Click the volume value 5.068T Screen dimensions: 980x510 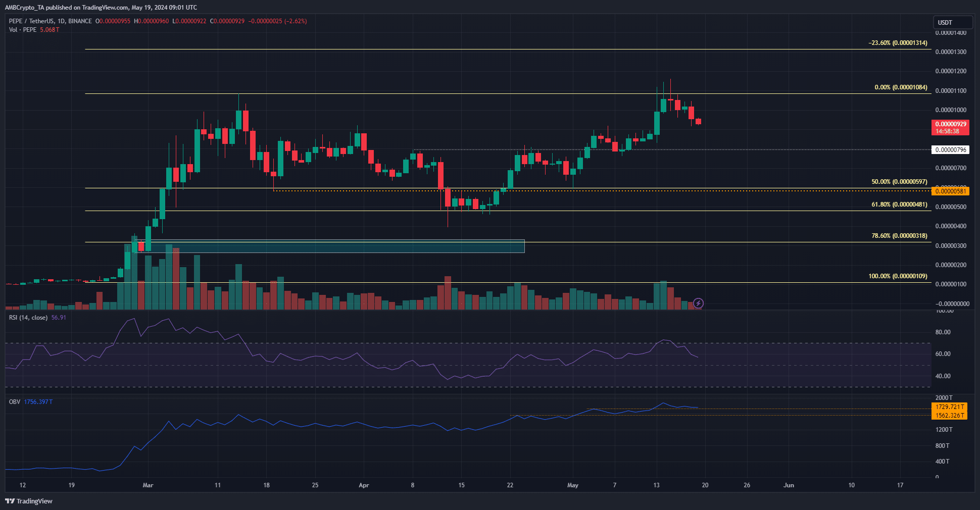click(x=50, y=30)
